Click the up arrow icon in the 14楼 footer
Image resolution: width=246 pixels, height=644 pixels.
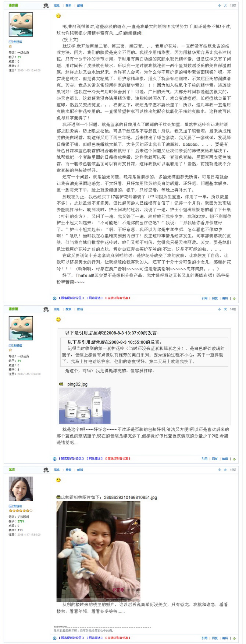tap(235, 459)
